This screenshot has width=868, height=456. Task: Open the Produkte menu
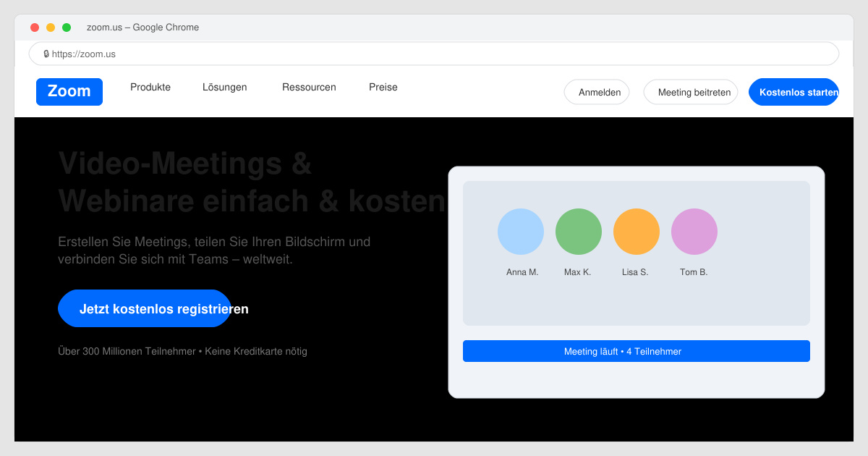click(150, 87)
